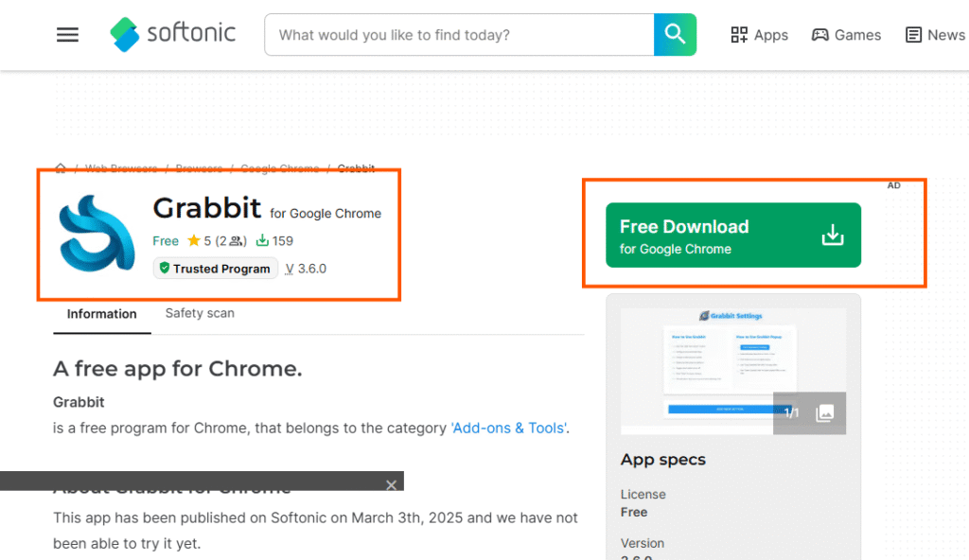This screenshot has width=969, height=560.
Task: Open the Games menu
Action: click(846, 35)
